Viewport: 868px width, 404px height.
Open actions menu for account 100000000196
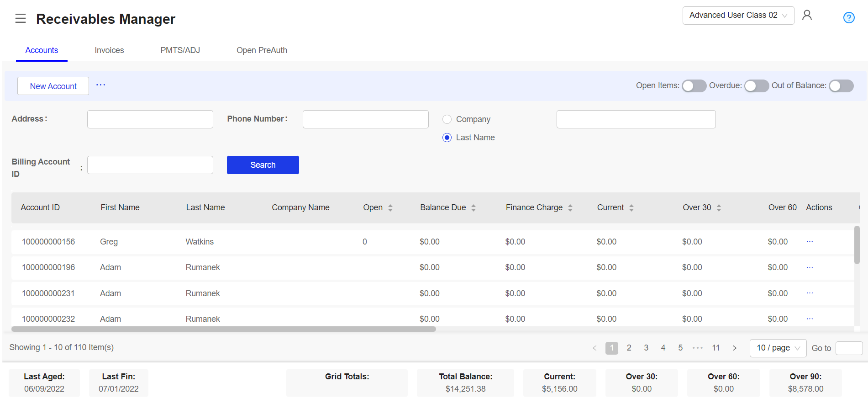pos(810,267)
